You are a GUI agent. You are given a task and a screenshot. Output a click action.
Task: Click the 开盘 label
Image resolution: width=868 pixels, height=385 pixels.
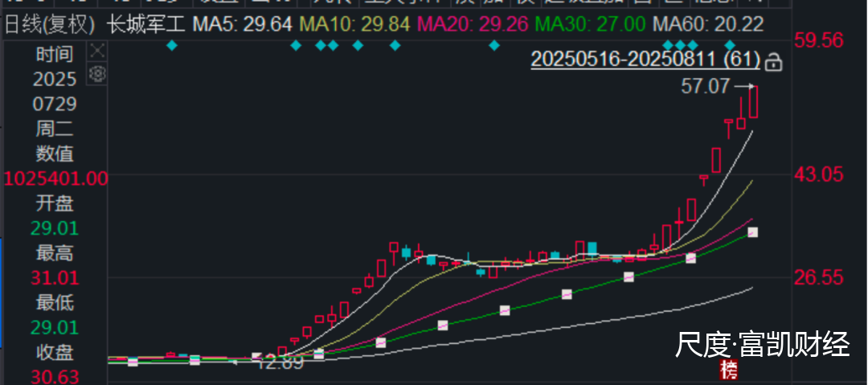(x=55, y=203)
